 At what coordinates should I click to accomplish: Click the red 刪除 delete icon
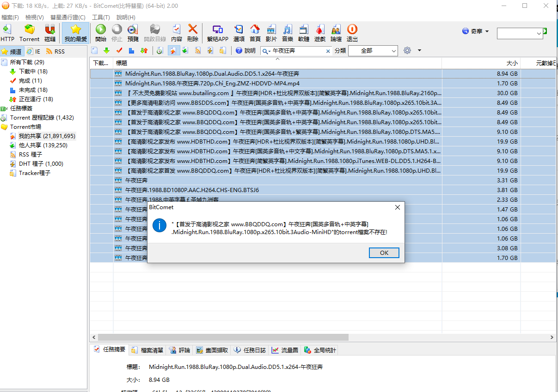(x=193, y=33)
